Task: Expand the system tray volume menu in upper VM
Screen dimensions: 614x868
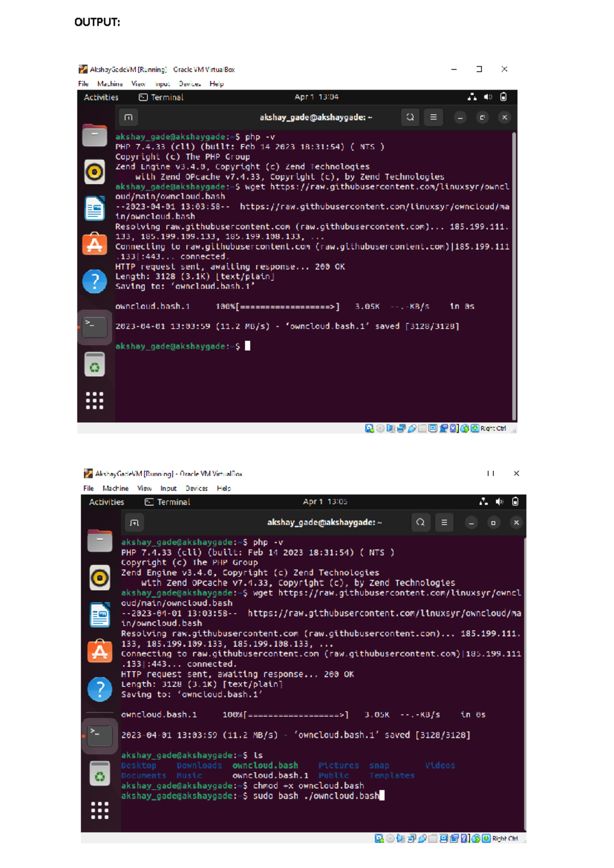Action: point(488,97)
